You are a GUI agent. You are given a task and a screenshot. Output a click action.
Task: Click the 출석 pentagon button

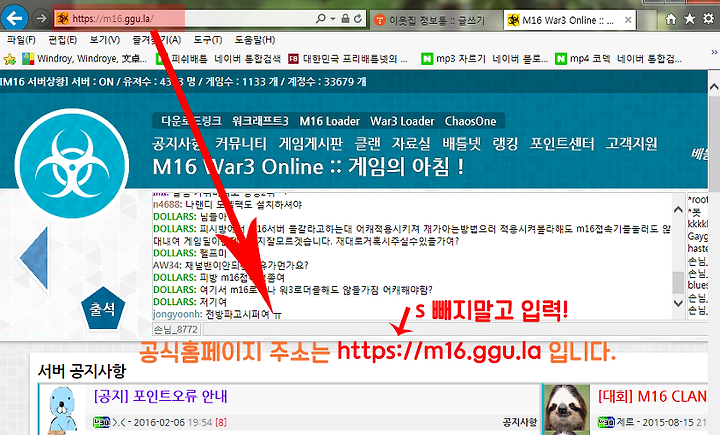click(103, 309)
